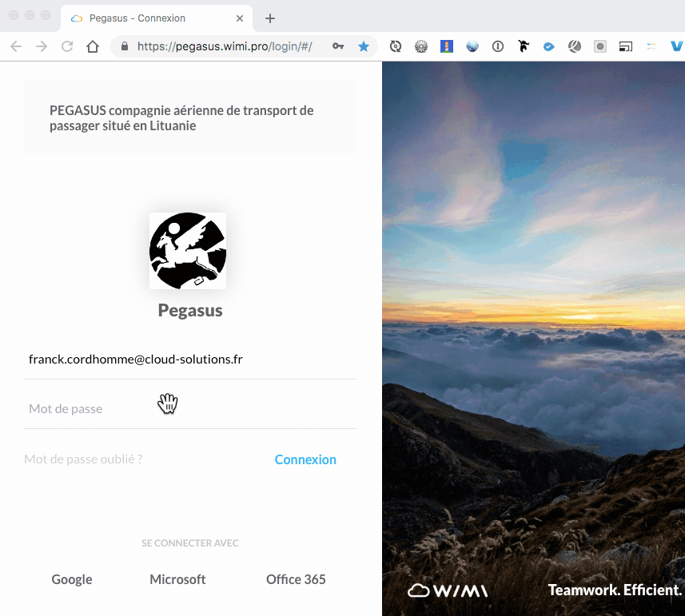Click the bookmark star icon

tap(363, 46)
